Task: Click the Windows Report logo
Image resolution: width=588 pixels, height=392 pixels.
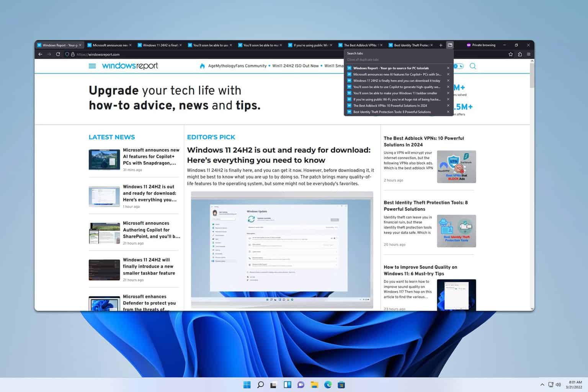Action: 130,66
